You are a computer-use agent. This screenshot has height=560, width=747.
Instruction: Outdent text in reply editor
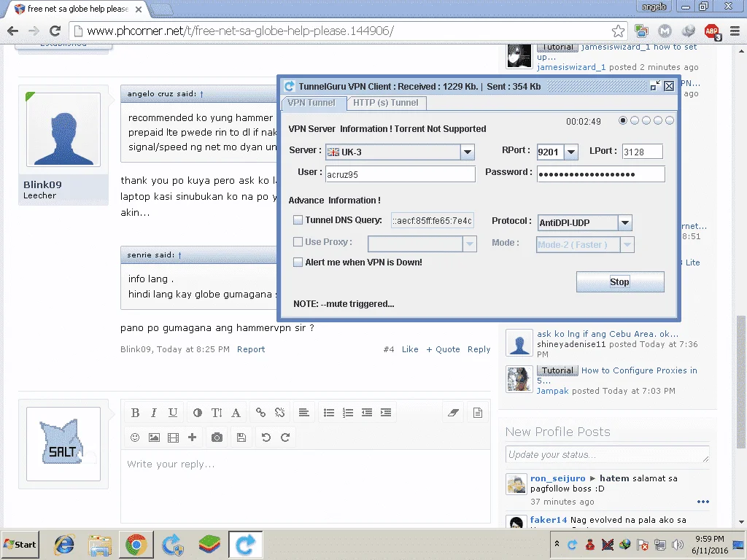click(x=367, y=413)
